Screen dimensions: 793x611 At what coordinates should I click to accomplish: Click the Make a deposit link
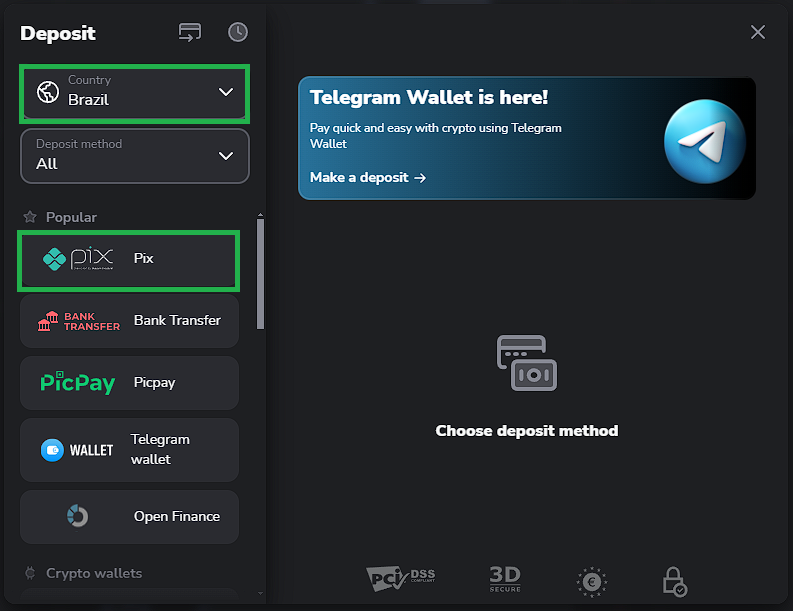368,177
